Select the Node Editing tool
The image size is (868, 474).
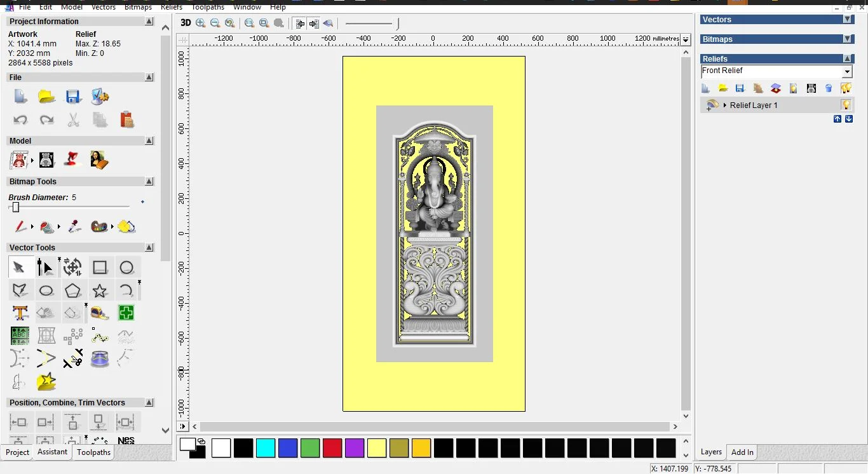coord(45,267)
